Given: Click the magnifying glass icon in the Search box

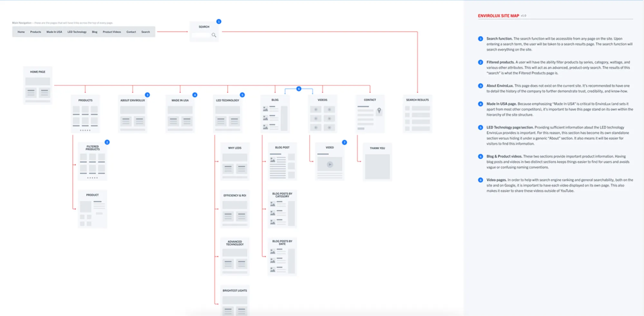Looking at the screenshot, I should (214, 35).
